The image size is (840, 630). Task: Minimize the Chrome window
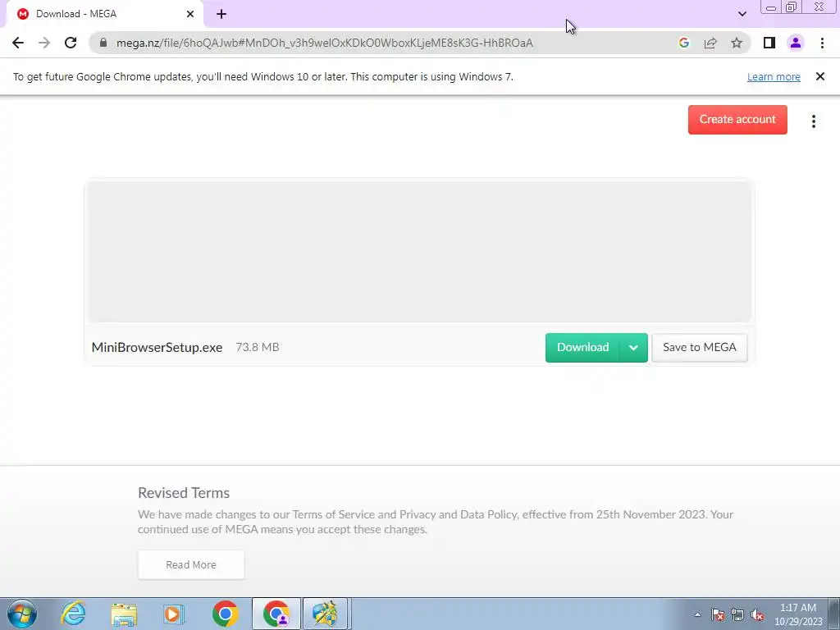(771, 7)
